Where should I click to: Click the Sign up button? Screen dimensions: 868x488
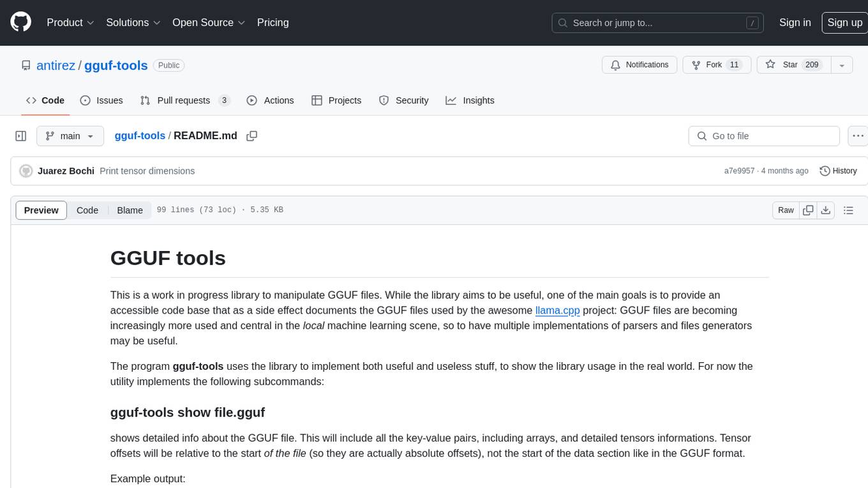click(x=844, y=22)
